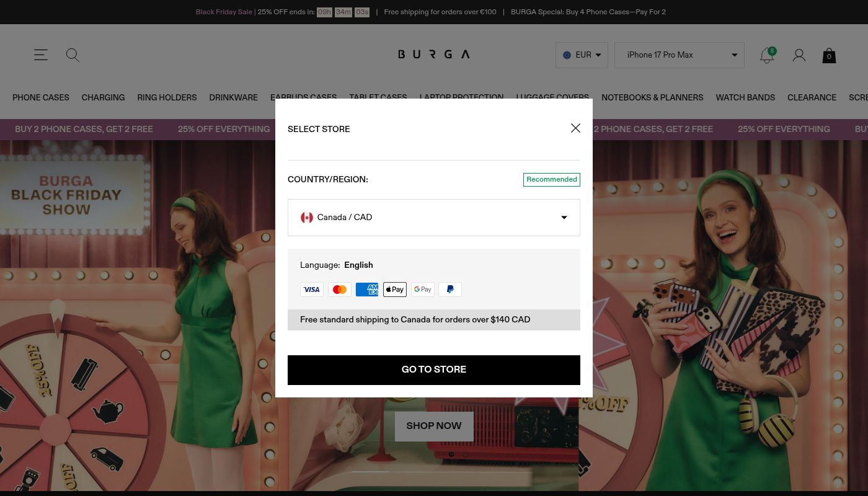Click the BURGA logo
The width and height of the screenshot is (868, 496).
click(434, 55)
